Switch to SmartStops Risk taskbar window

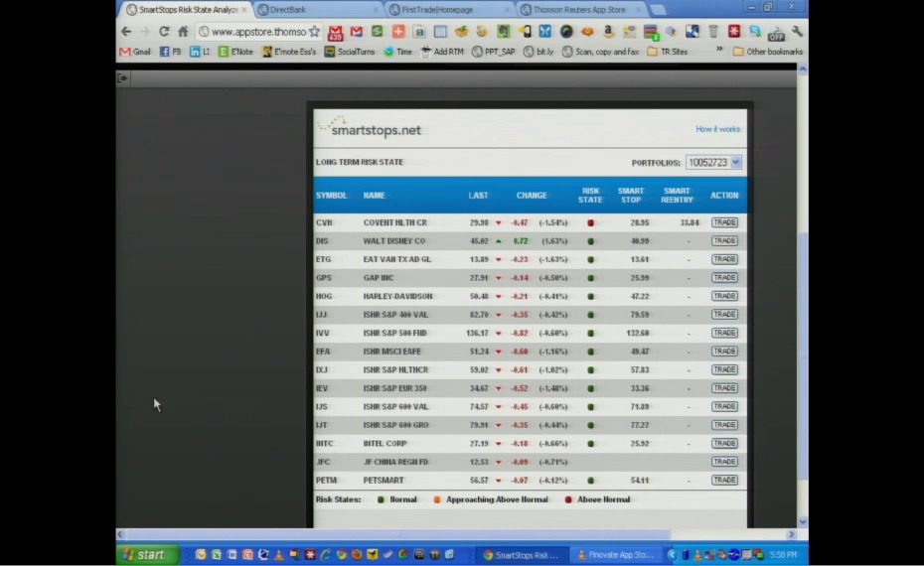[x=522, y=555]
